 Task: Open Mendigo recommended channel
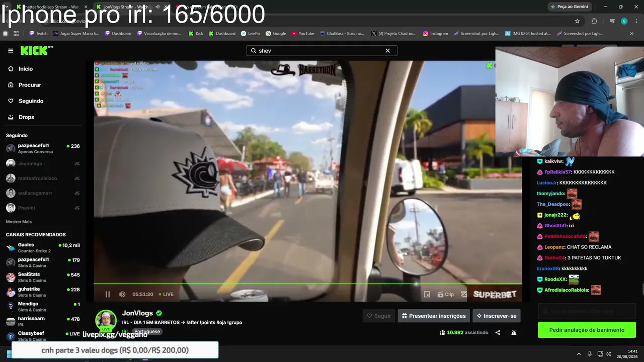pyautogui.click(x=43, y=306)
